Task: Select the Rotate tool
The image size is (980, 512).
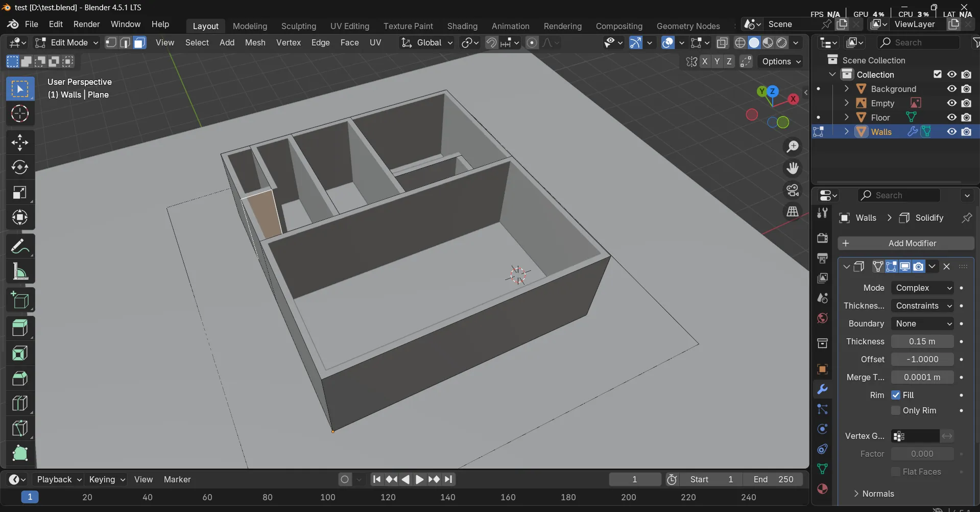Action: tap(20, 168)
